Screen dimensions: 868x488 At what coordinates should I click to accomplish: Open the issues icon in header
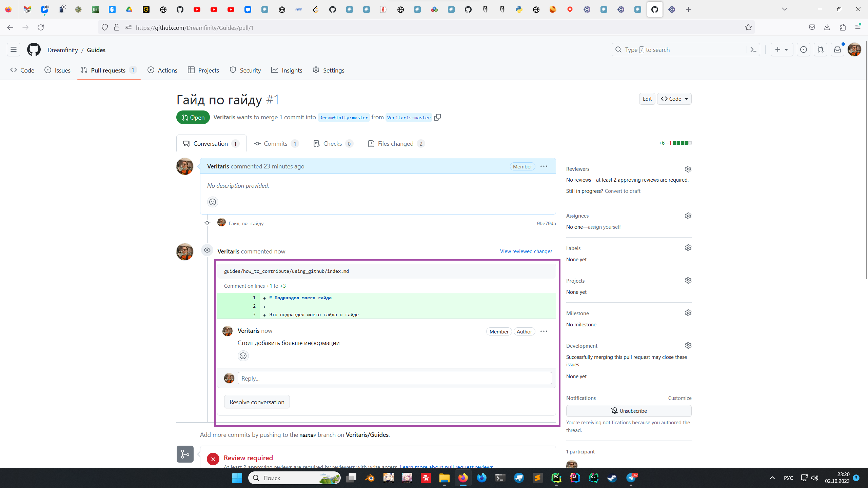(804, 50)
